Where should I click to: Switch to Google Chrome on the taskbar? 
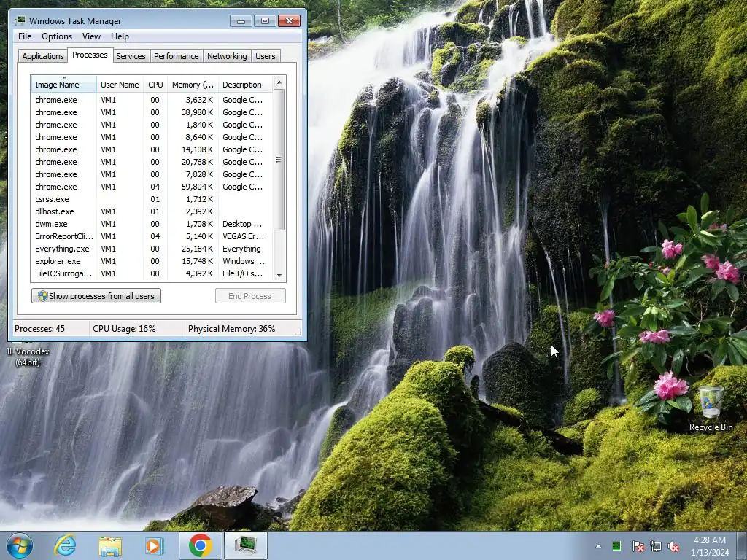coord(200,545)
